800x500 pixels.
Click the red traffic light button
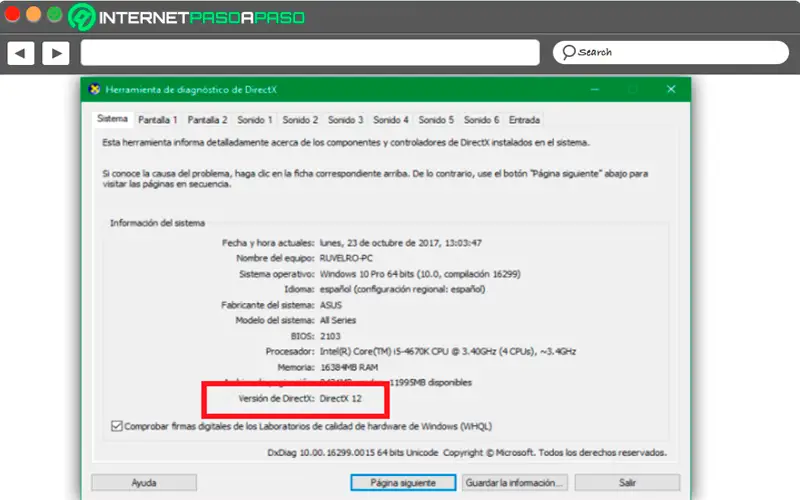tap(12, 14)
